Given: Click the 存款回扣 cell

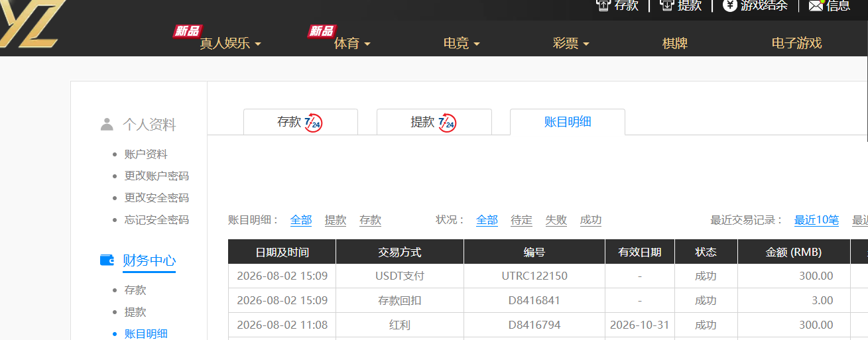Looking at the screenshot, I should click(x=400, y=300).
